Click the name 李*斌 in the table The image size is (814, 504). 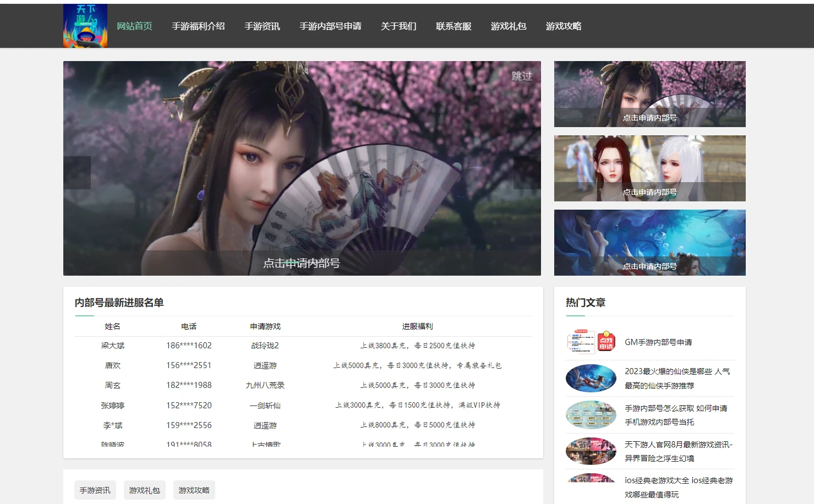pyautogui.click(x=113, y=425)
